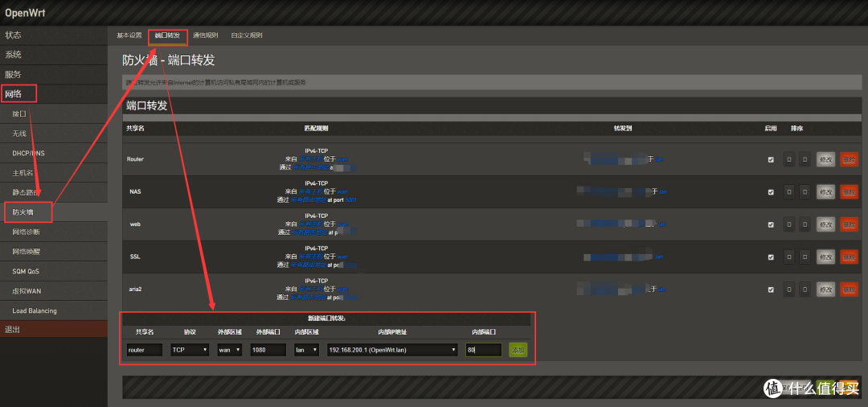Viewport: 868px width, 407px height.
Task: Uncheck the NAS rule enable checkbox
Action: click(771, 191)
